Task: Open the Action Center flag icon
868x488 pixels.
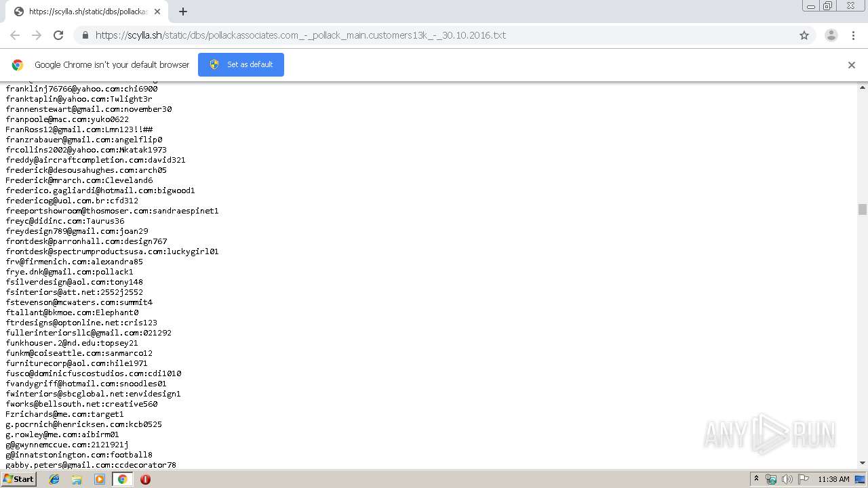Action: (x=804, y=479)
